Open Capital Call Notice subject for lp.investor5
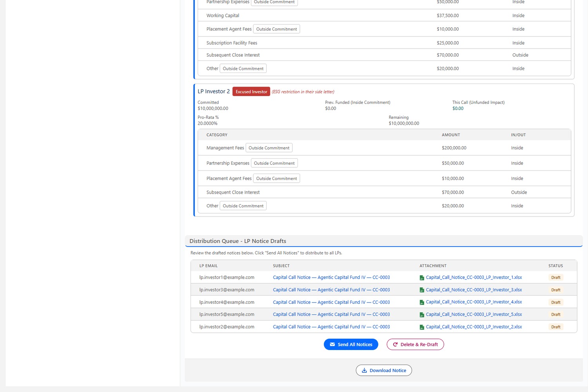Screen dimensions: 588x392 (331, 314)
